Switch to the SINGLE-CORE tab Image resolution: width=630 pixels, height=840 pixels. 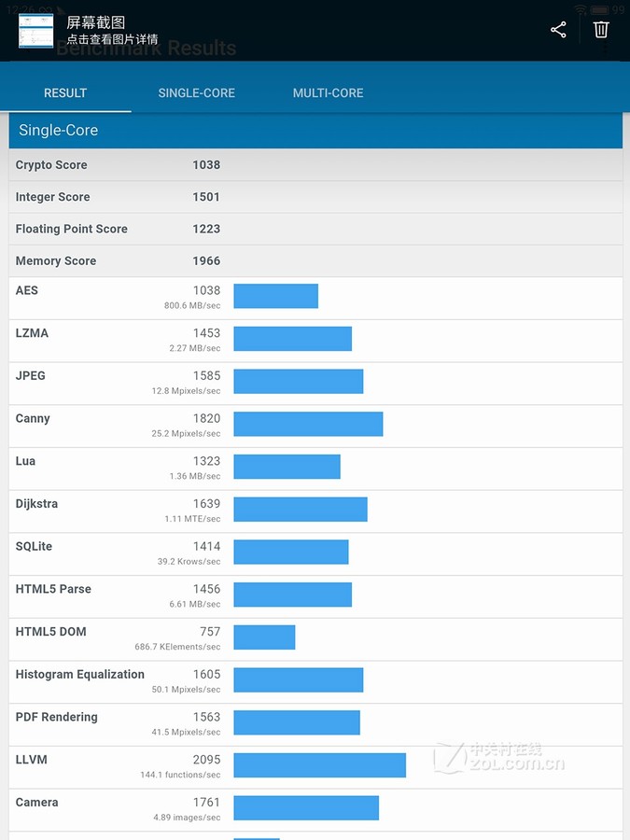pyautogui.click(x=196, y=93)
